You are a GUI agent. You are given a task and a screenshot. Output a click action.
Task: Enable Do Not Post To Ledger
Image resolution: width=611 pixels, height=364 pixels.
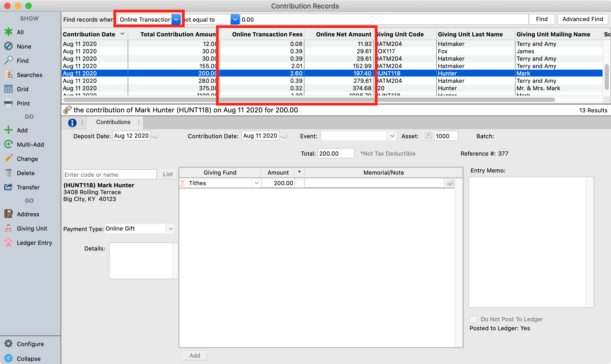[473, 319]
